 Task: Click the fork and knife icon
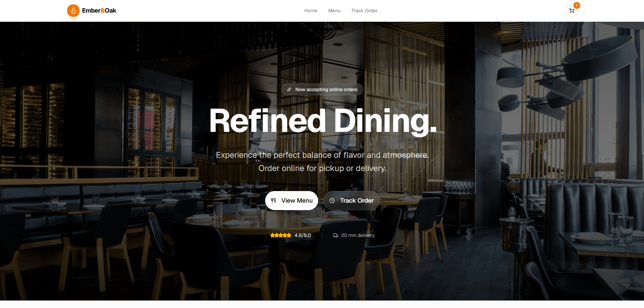[273, 201]
